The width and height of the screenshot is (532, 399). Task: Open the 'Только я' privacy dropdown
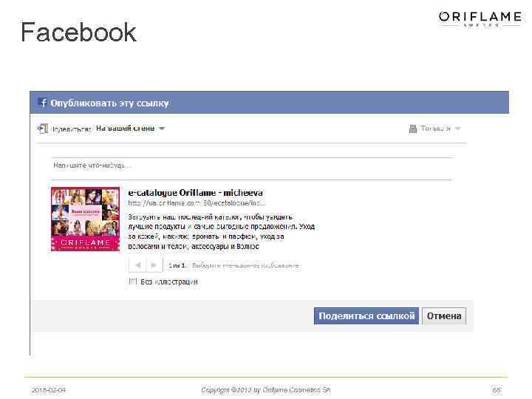coord(440,129)
